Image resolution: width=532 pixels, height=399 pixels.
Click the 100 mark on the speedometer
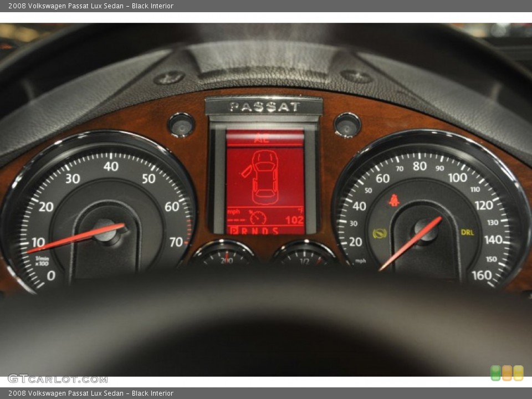point(458,178)
